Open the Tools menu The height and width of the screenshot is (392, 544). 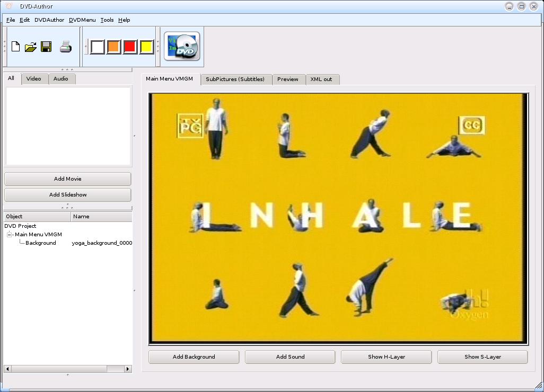pos(107,20)
